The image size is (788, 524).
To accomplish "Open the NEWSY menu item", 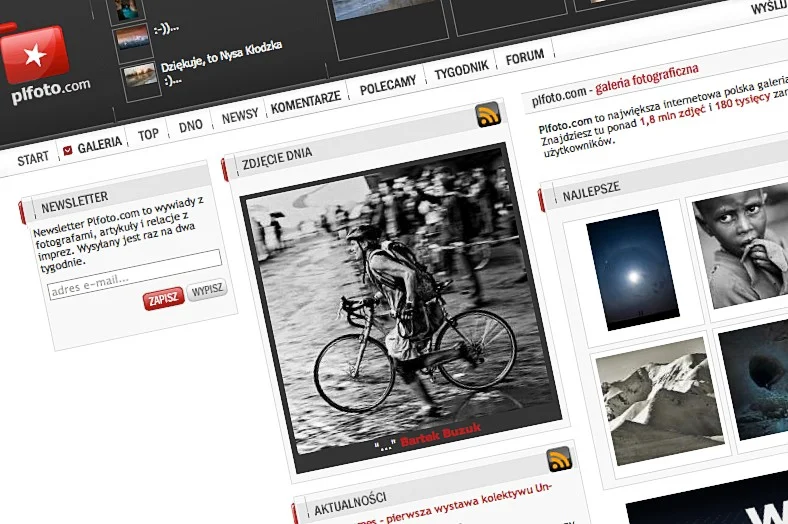I will coord(240,116).
